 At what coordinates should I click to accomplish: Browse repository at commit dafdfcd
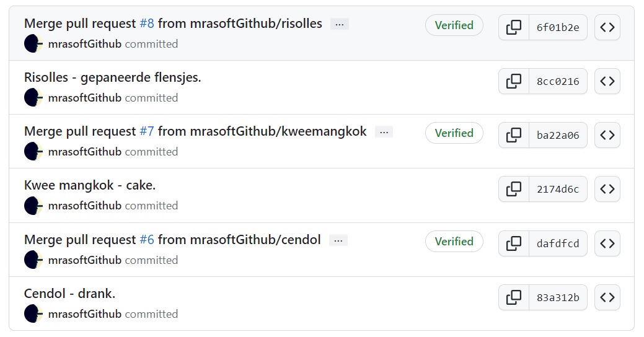607,243
